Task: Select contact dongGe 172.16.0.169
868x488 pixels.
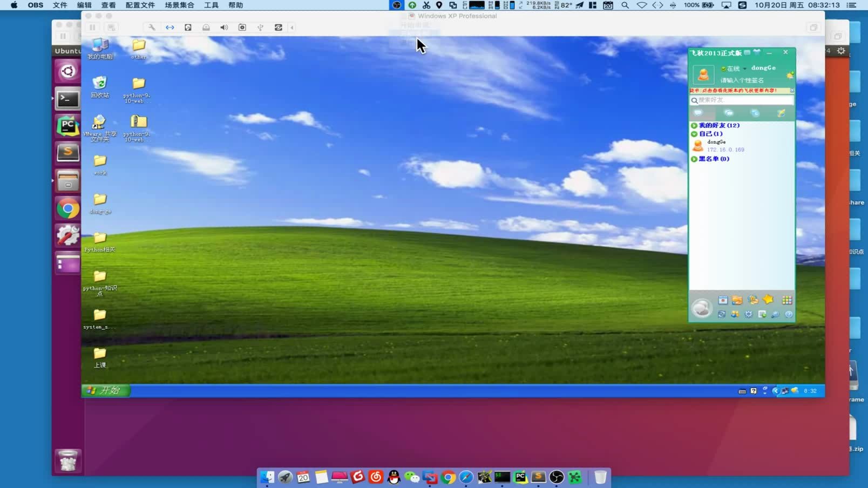Action: 742,146
